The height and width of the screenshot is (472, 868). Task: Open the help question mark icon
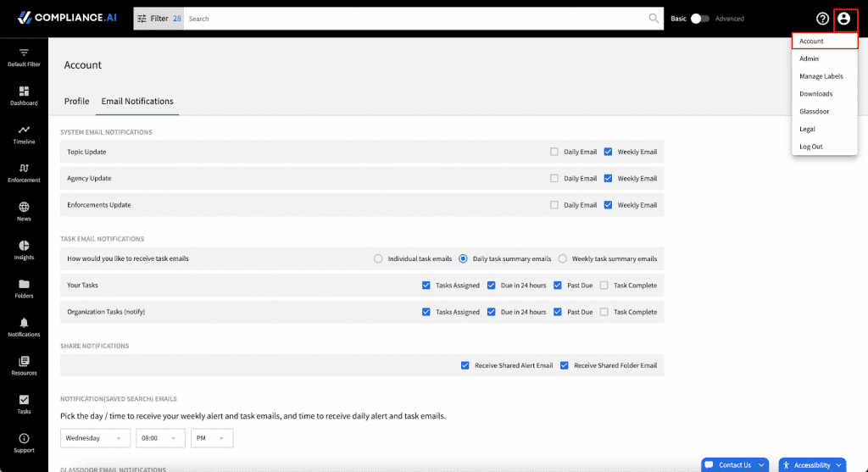[822, 19]
